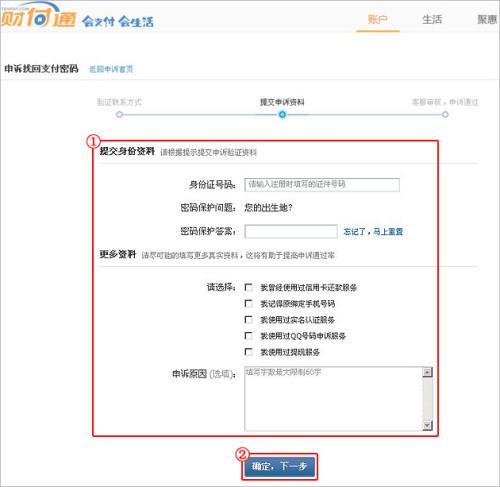
Task: Open the 聚惠 tab
Action: pos(487,20)
